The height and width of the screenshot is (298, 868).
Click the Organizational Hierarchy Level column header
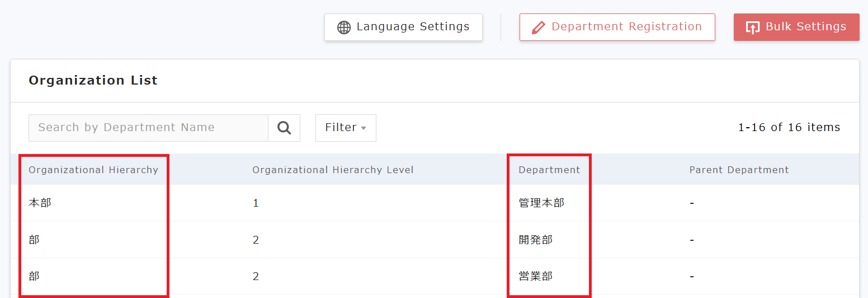pyautogui.click(x=333, y=170)
